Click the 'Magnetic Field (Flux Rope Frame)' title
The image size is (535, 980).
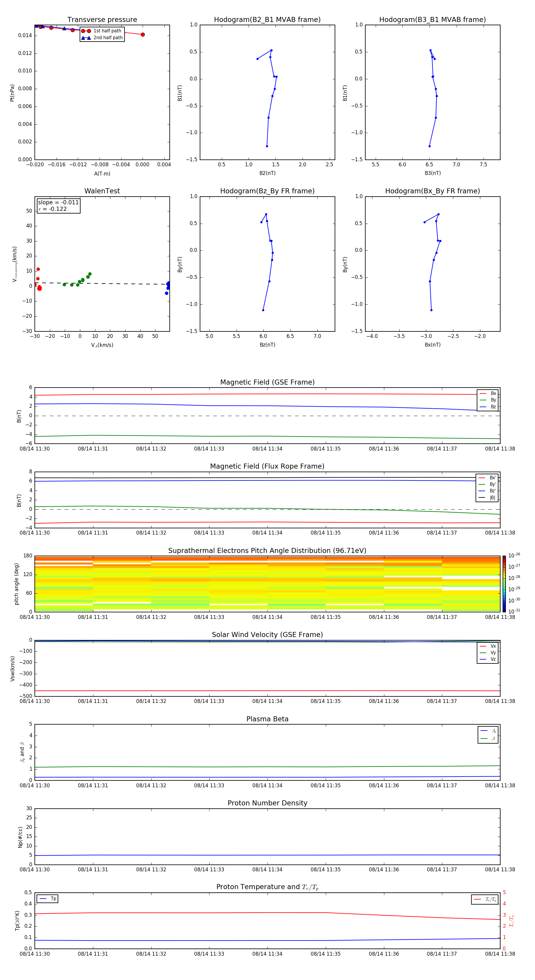pos(267,467)
